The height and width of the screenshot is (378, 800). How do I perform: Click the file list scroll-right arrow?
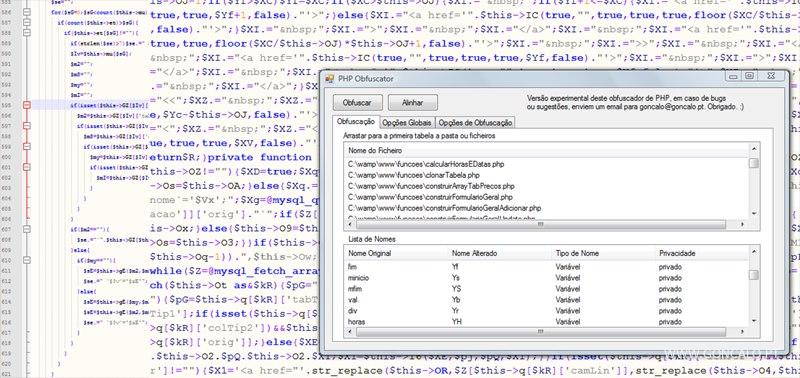coord(742,224)
